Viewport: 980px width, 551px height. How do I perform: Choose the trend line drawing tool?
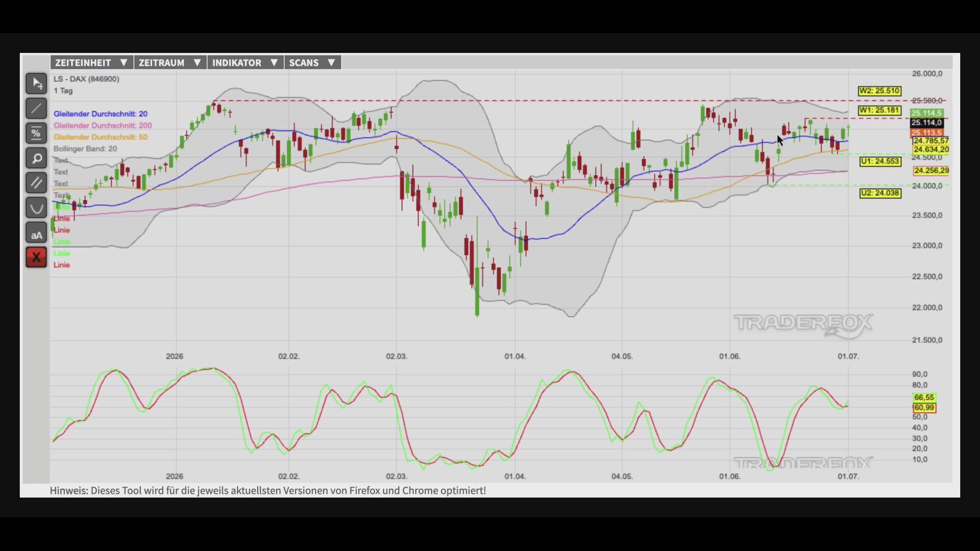36,109
